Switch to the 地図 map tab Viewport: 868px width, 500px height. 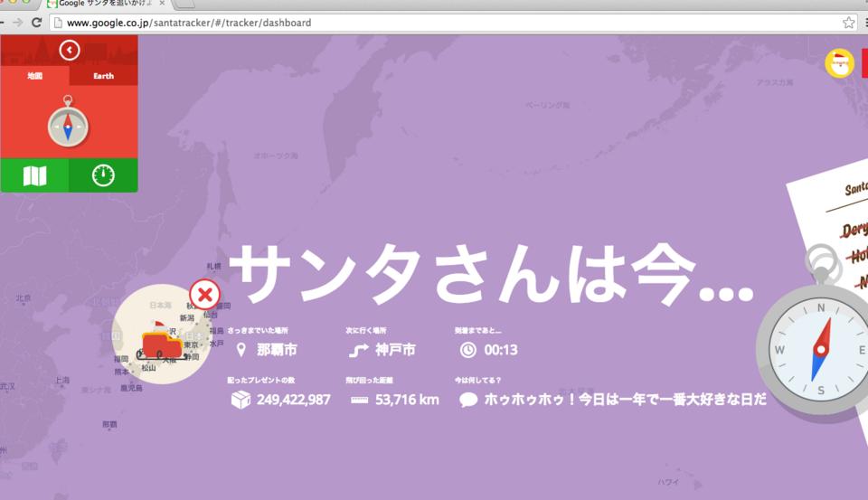click(x=35, y=76)
